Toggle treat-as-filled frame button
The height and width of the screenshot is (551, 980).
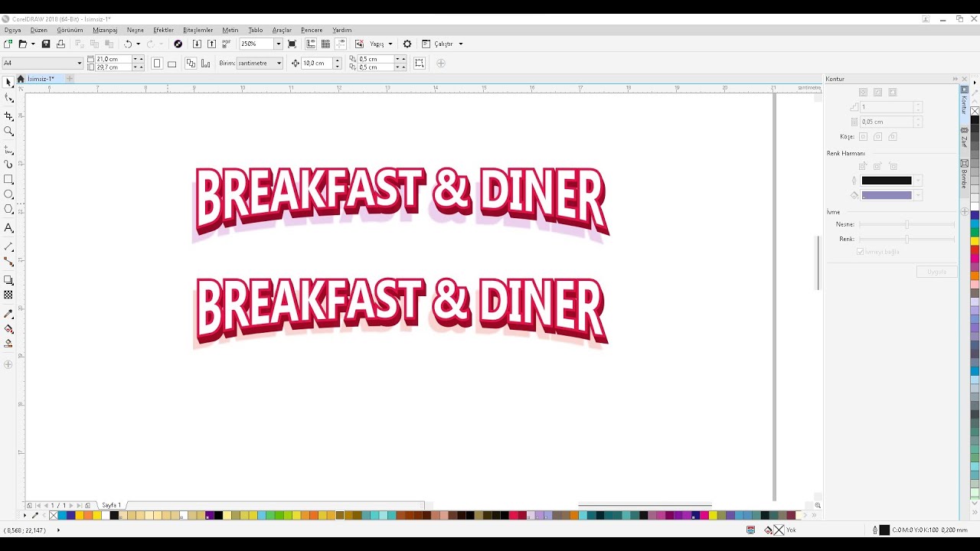click(x=420, y=63)
